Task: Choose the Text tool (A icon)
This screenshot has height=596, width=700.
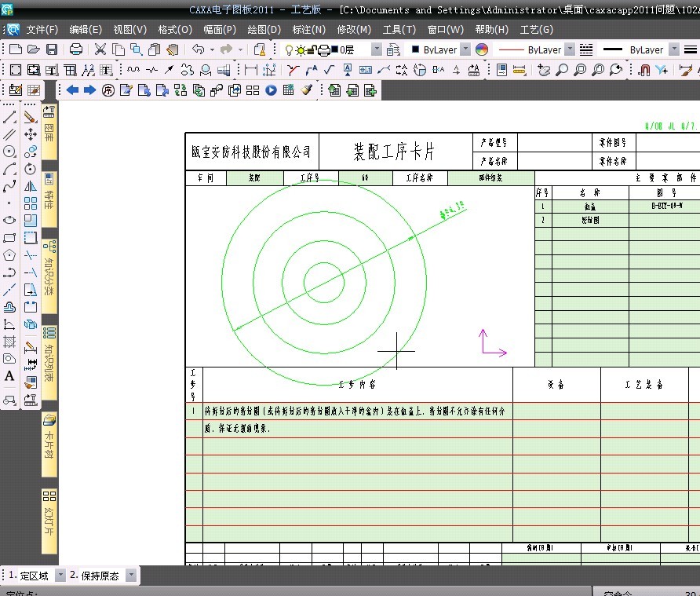Action: pyautogui.click(x=10, y=376)
